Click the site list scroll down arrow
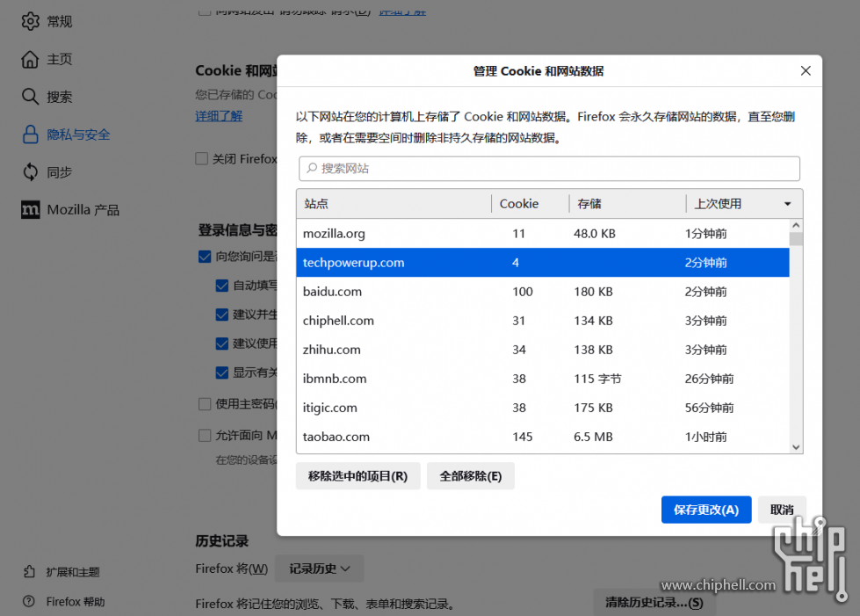The image size is (860, 616). pyautogui.click(x=796, y=447)
